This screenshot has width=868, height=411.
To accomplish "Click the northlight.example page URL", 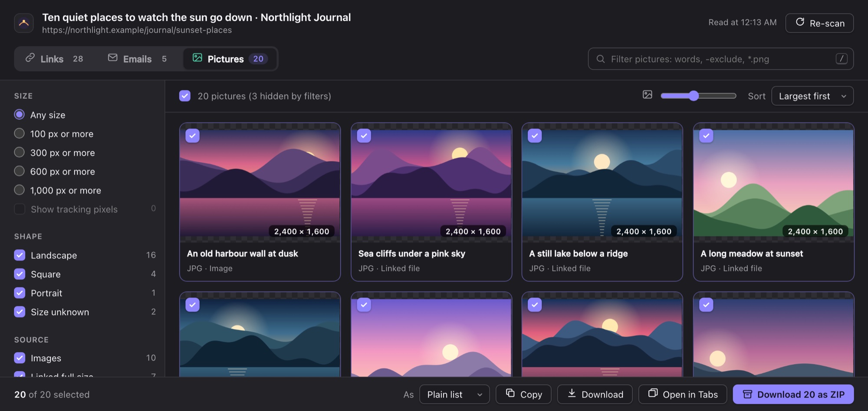I will point(137,30).
